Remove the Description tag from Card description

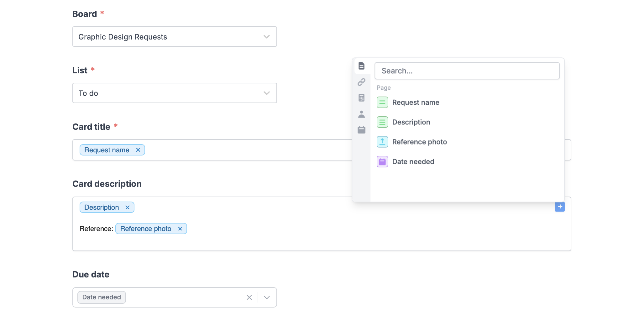click(x=127, y=207)
